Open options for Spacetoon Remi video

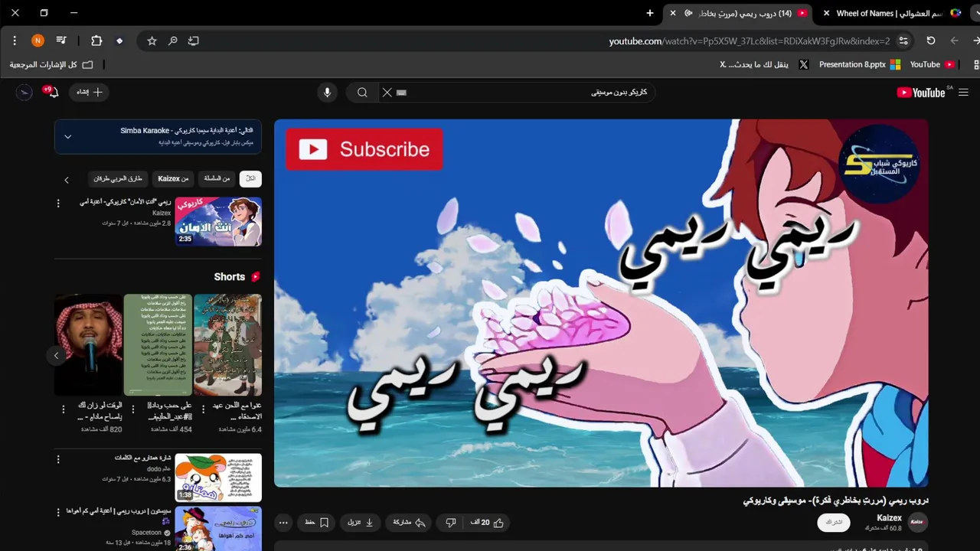coord(58,513)
